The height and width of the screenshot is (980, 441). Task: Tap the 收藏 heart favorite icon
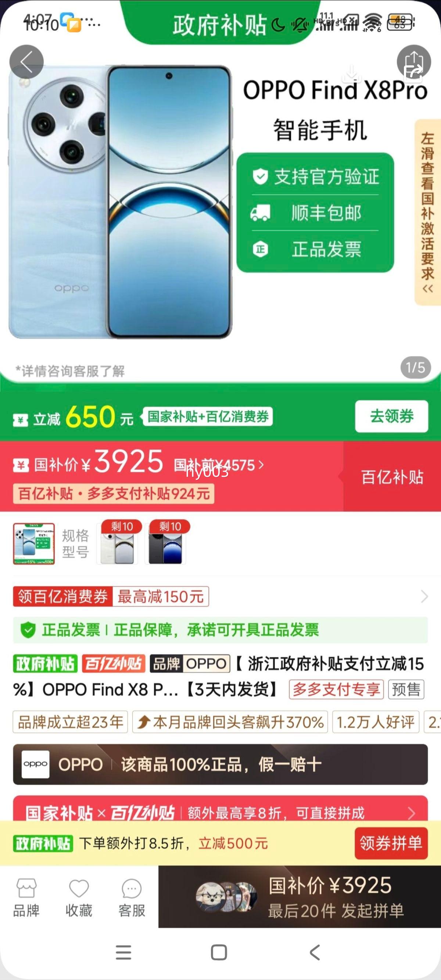point(79,897)
